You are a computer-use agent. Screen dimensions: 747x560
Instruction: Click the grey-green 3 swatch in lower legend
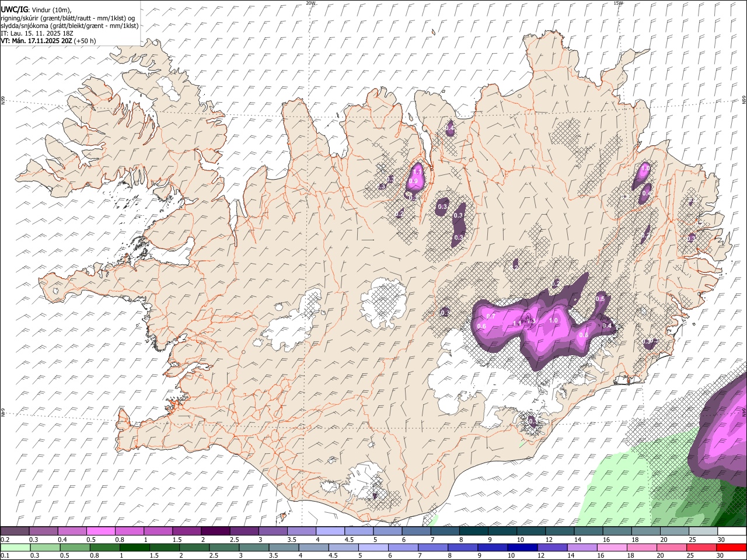pyautogui.click(x=254, y=547)
